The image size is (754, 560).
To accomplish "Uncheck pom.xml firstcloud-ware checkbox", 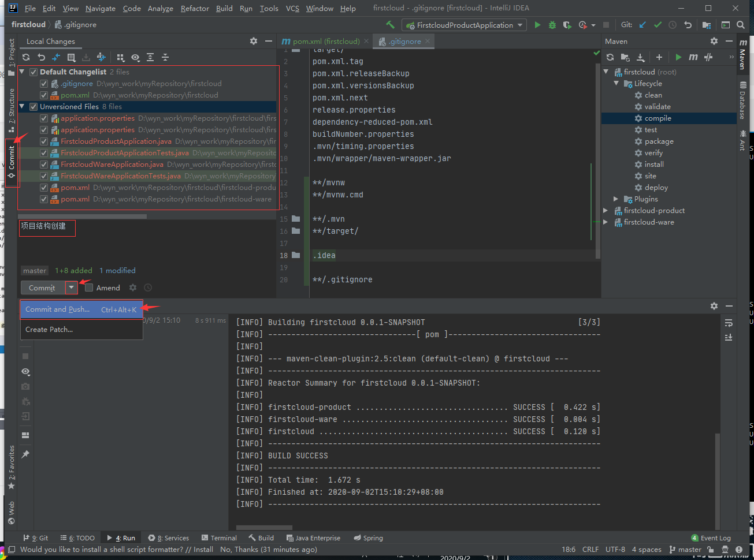I will coord(44,199).
